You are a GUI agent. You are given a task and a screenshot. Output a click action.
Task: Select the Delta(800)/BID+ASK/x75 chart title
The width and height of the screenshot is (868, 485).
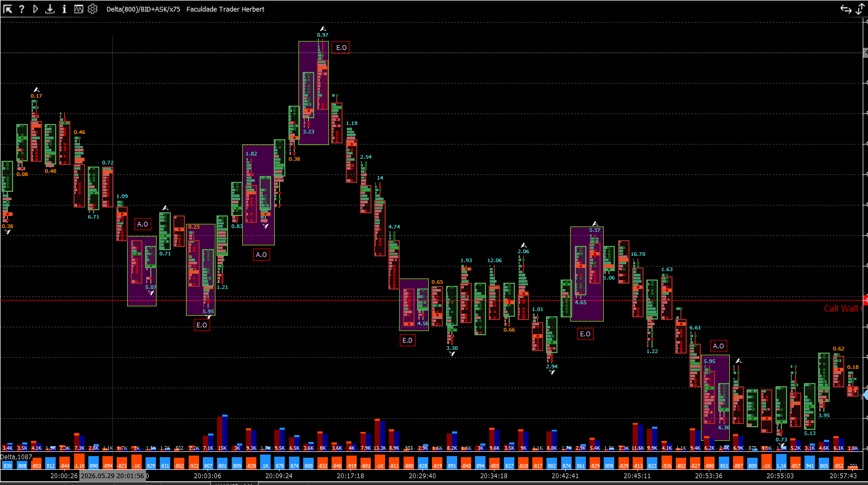click(x=143, y=9)
